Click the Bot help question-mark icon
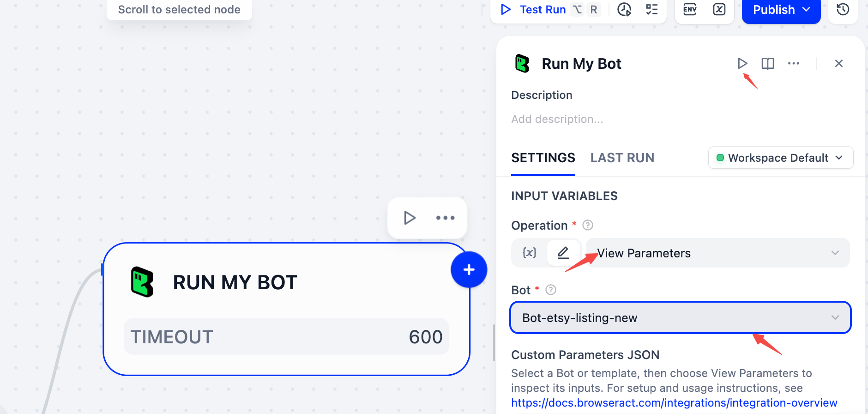Image resolution: width=868 pixels, height=414 pixels. click(551, 290)
